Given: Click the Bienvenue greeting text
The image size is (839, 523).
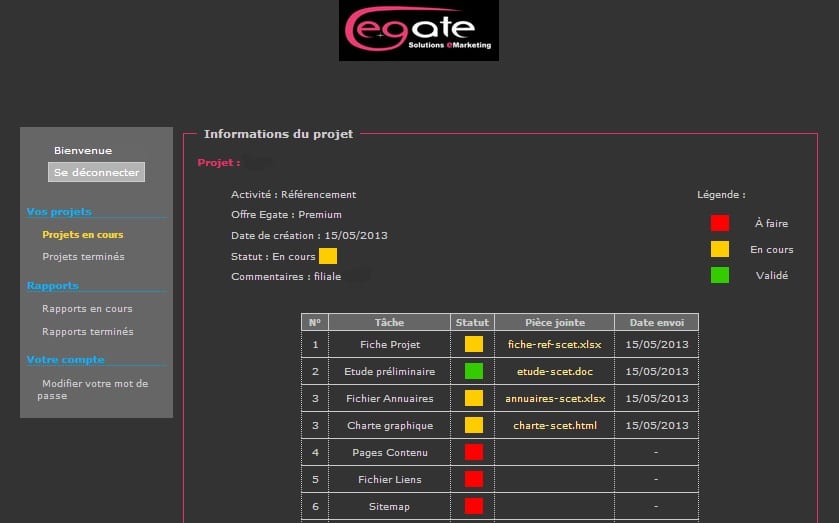Looking at the screenshot, I should tap(83, 150).
